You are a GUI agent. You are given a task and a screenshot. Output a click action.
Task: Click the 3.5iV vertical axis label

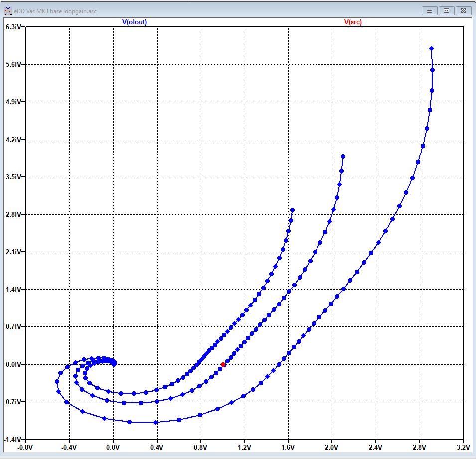tap(13, 177)
